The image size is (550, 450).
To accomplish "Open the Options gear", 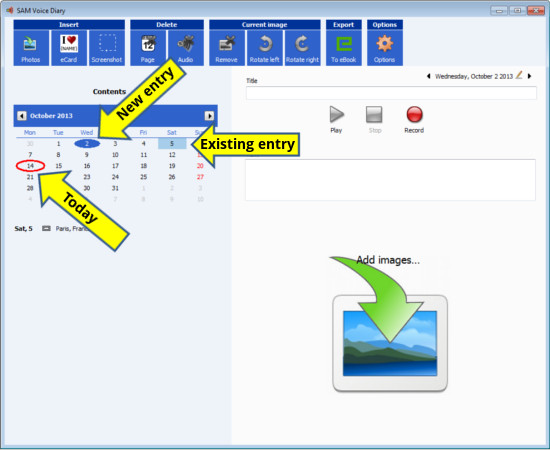I will click(385, 48).
